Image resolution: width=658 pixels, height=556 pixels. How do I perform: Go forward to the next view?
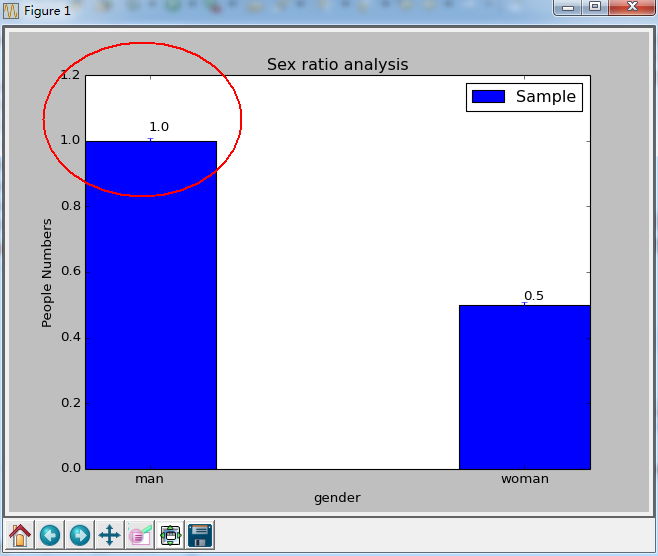[80, 535]
